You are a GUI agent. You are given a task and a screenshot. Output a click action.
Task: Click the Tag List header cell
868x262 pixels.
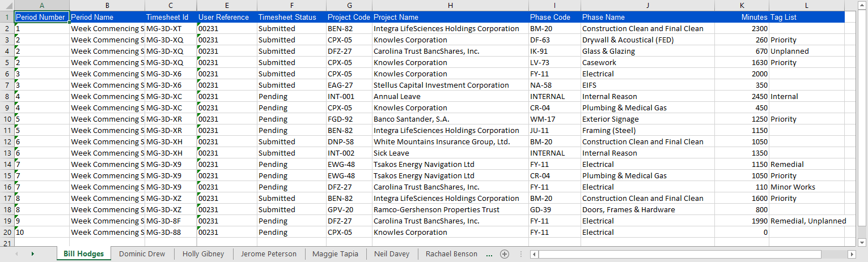click(807, 17)
